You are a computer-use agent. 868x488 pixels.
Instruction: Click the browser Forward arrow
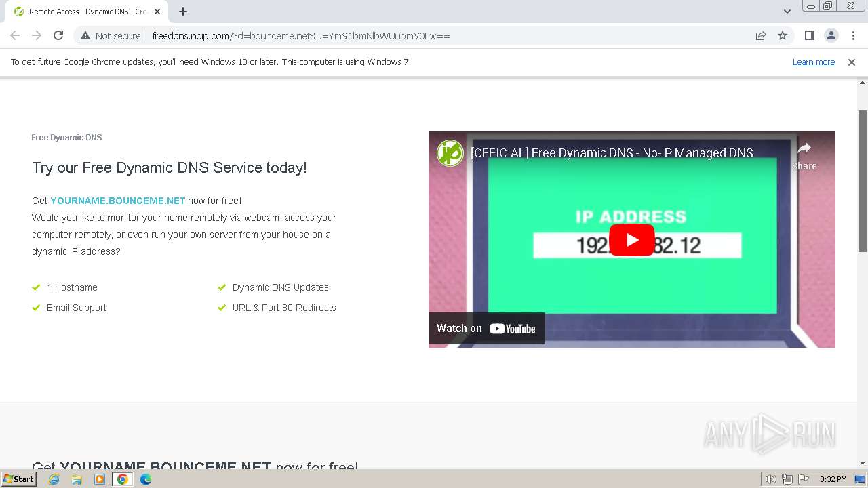[37, 35]
